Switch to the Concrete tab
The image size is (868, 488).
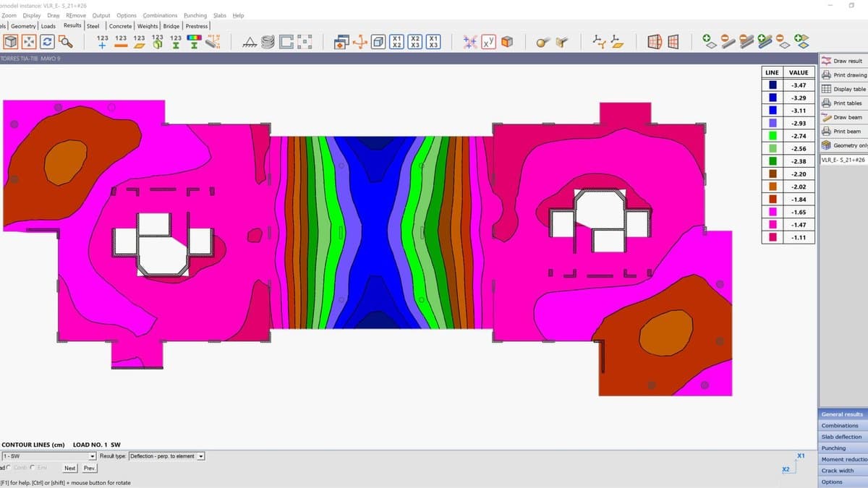pyautogui.click(x=121, y=26)
